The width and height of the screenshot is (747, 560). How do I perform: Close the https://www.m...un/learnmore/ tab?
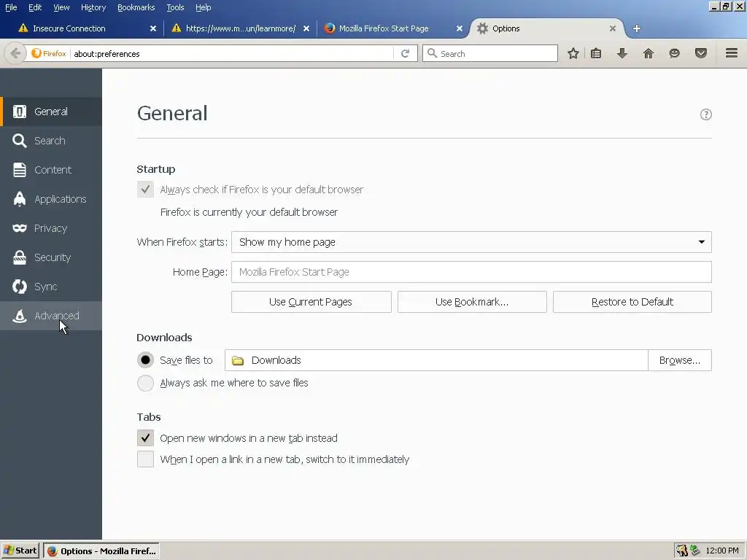(x=306, y=28)
